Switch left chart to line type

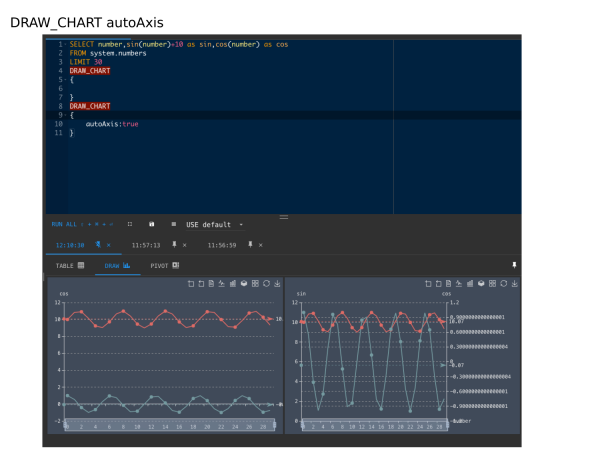point(222,284)
